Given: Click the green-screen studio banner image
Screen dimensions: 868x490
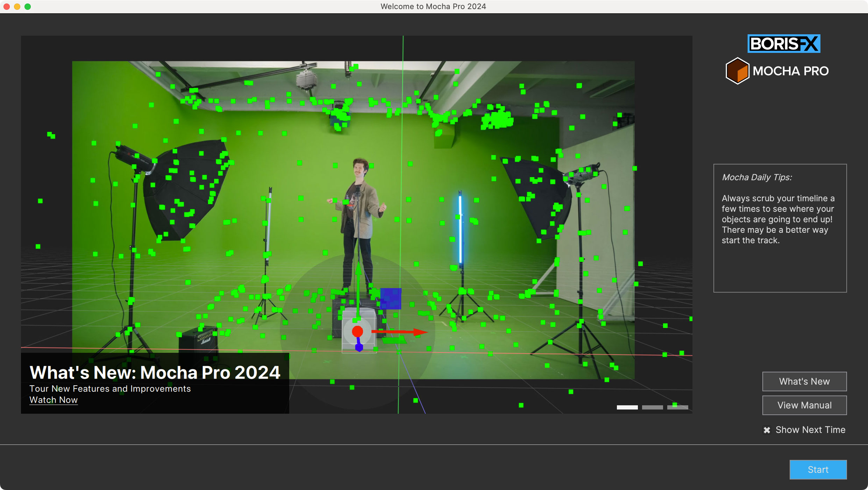Looking at the screenshot, I should click(357, 224).
